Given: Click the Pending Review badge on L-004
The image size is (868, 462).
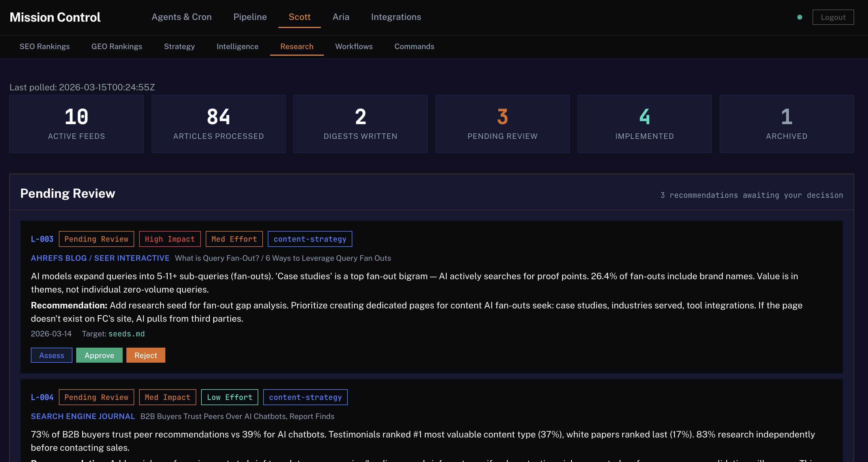Looking at the screenshot, I should pyautogui.click(x=96, y=397).
